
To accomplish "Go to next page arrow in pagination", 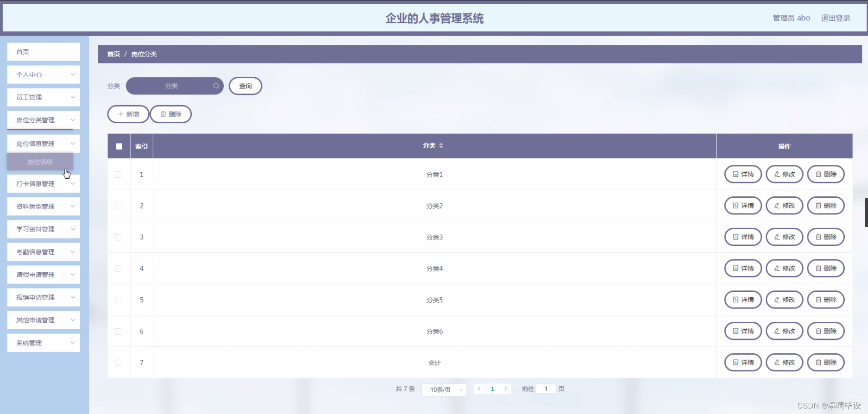I will 506,389.
